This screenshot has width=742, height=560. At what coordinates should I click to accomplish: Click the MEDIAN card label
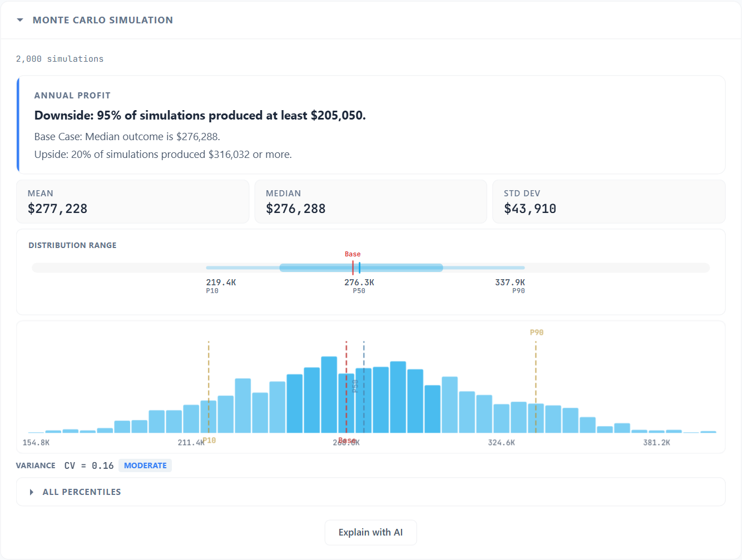click(x=284, y=194)
